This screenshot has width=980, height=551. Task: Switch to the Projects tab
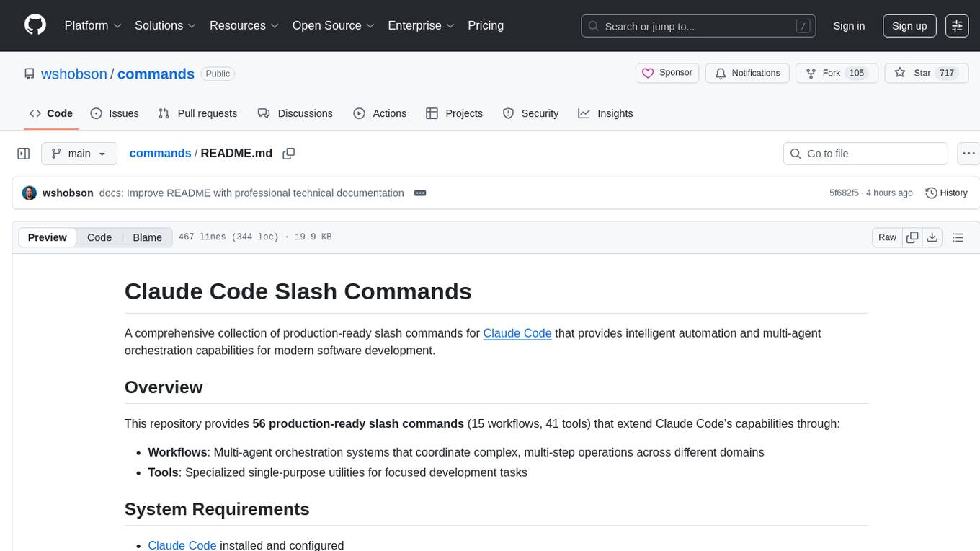click(454, 113)
